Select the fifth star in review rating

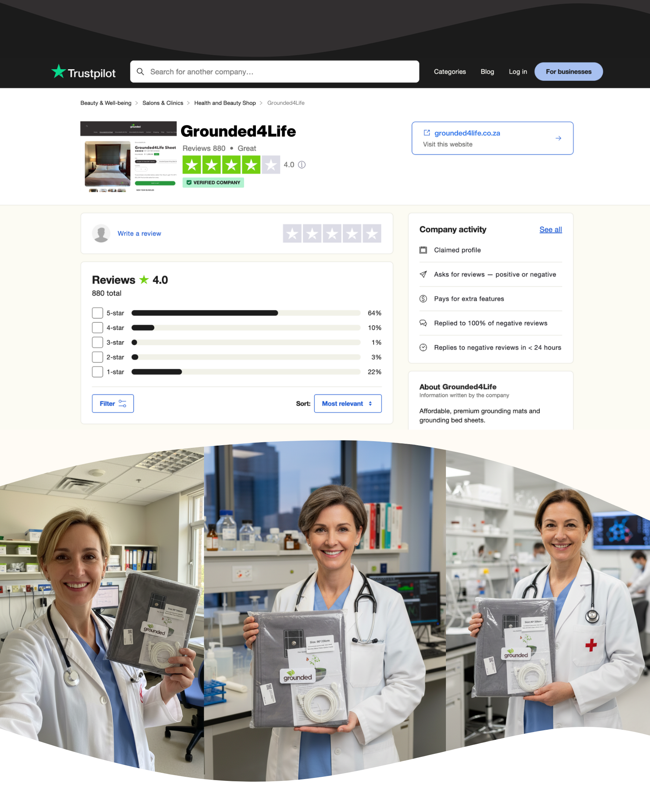371,234
